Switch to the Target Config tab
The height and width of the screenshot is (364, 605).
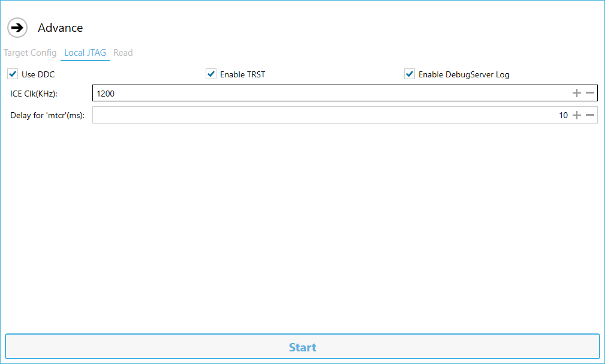pos(30,53)
